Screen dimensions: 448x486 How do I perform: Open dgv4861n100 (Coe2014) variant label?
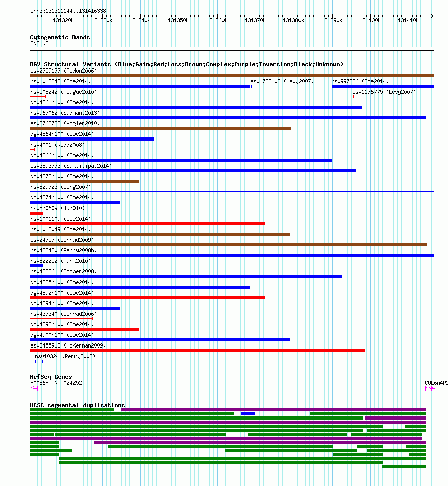click(x=62, y=102)
